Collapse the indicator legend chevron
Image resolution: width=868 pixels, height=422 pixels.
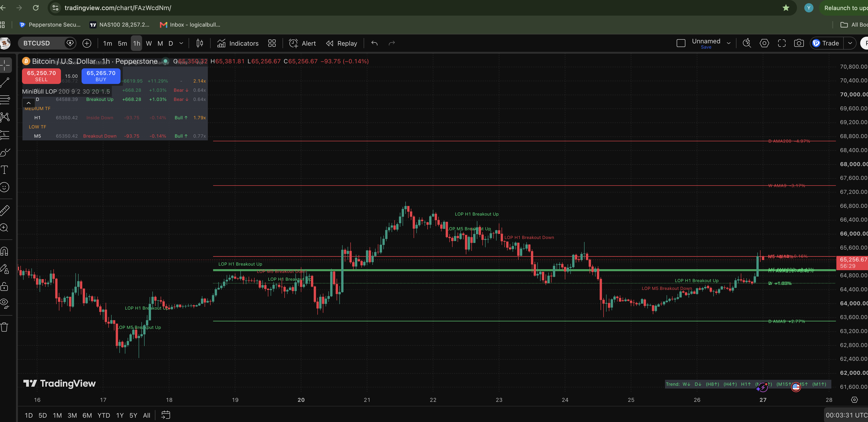(29, 103)
